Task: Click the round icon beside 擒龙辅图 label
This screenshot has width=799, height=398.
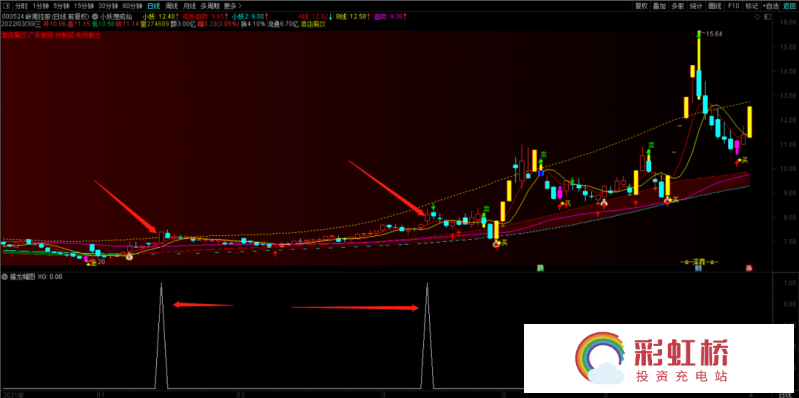Action: click(x=5, y=277)
